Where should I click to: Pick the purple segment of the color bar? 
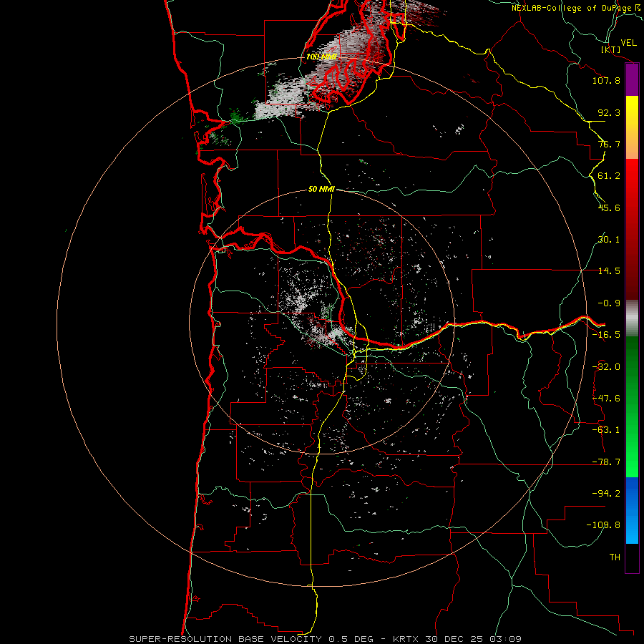click(632, 79)
